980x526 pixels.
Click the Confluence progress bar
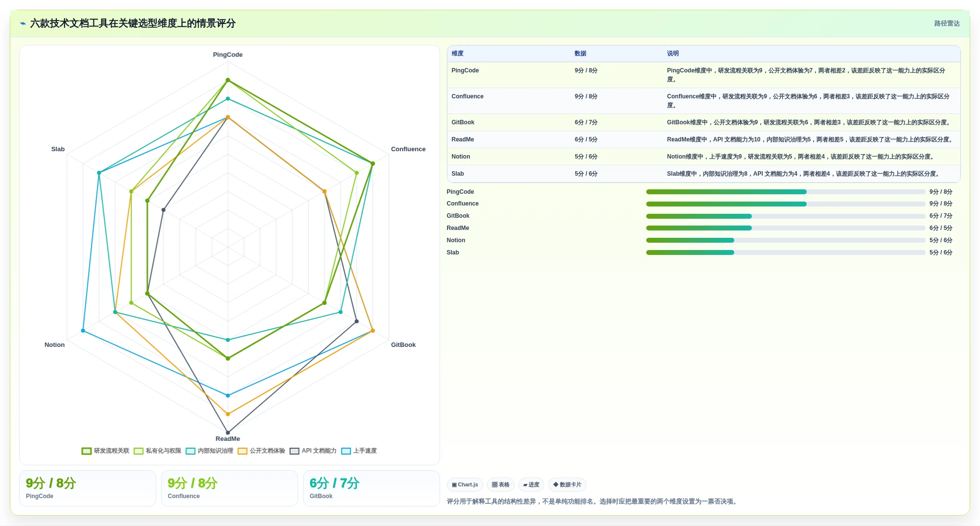[786, 204]
